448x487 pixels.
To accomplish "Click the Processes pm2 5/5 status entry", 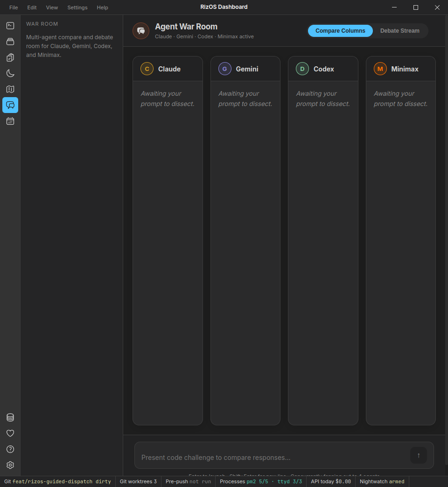I will click(x=261, y=481).
